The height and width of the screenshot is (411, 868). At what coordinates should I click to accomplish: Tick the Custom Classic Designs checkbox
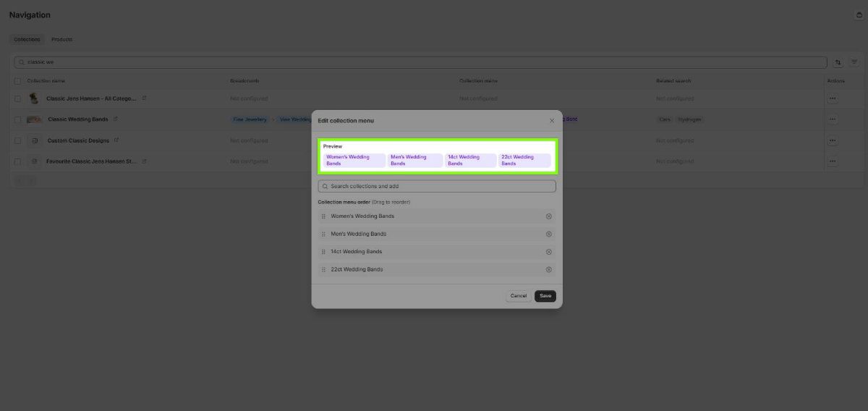click(18, 140)
